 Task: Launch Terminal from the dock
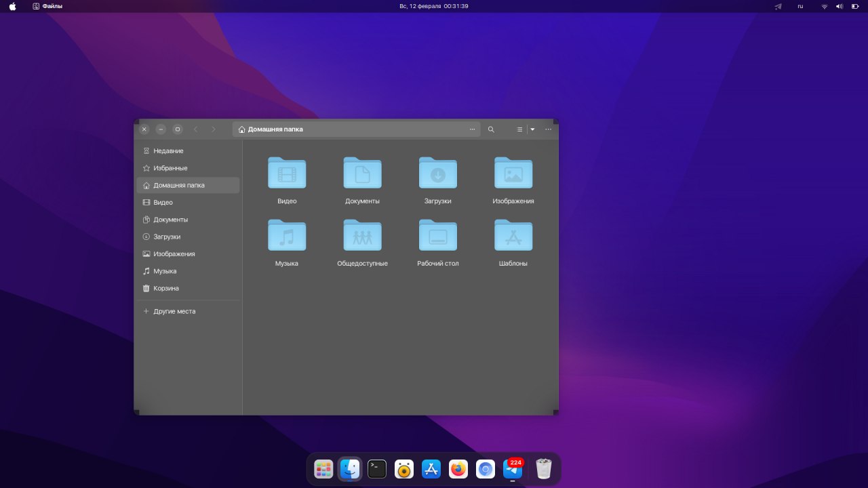click(x=377, y=468)
